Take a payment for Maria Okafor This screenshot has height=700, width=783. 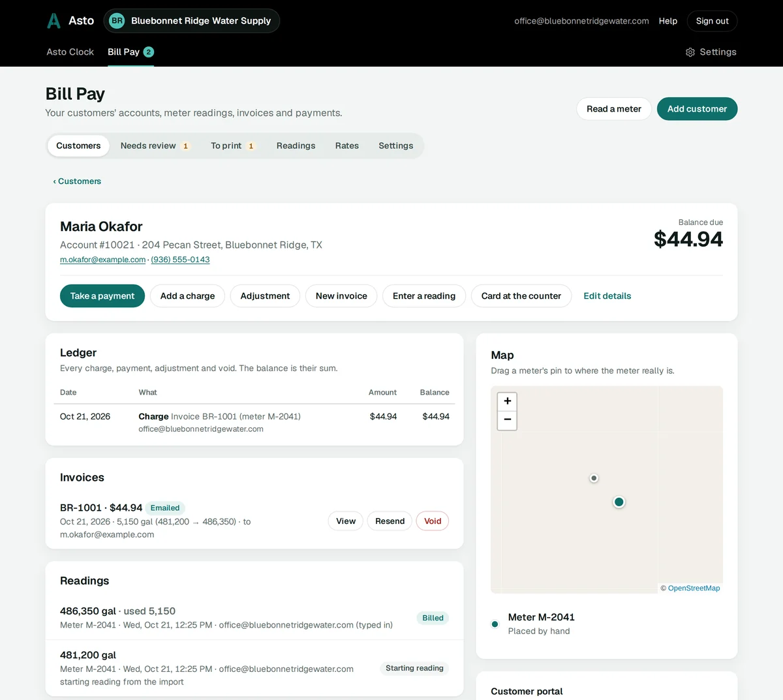tap(102, 296)
